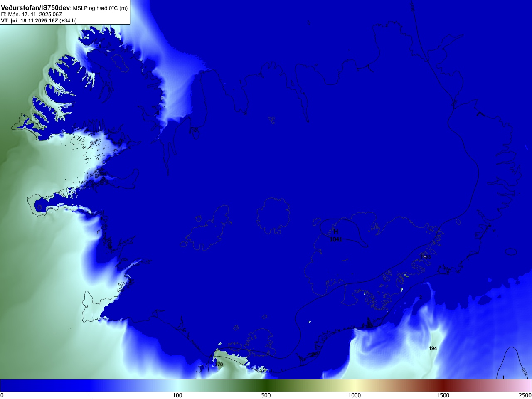
Task: Click the value label 194 over the sea
Action: coord(433,348)
